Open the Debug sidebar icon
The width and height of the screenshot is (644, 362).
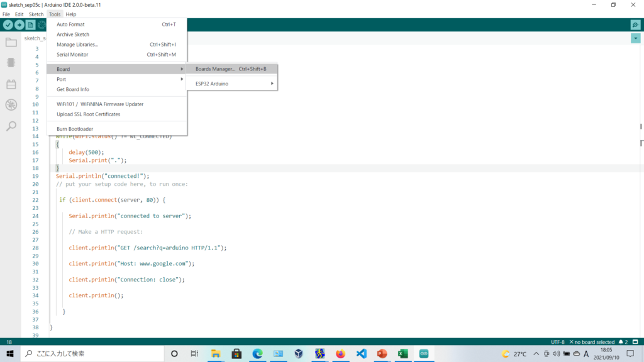coord(11,105)
